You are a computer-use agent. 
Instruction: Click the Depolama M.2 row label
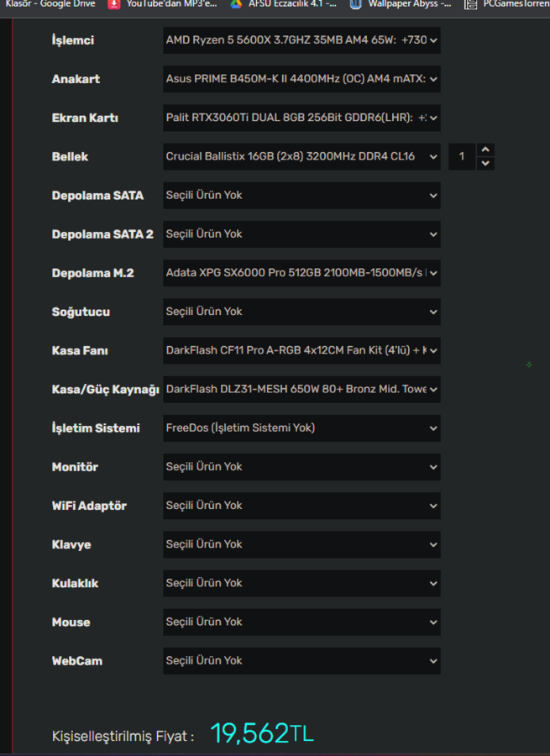(x=93, y=273)
